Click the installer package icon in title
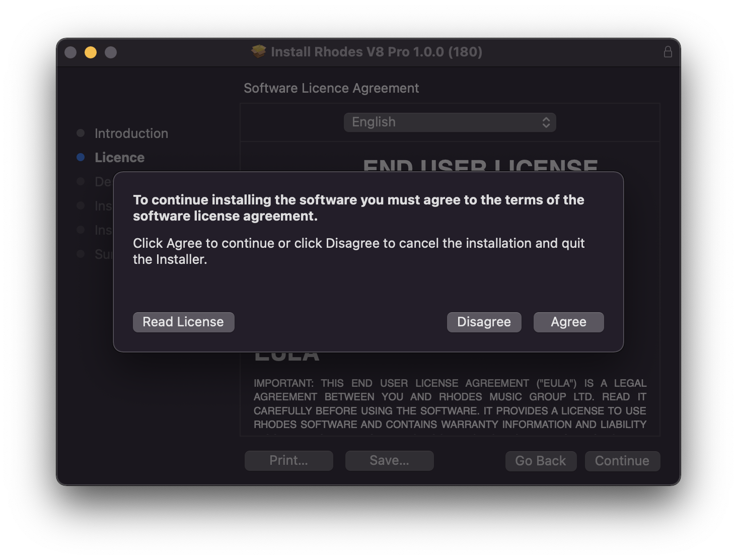Screen dimensions: 737x560 point(259,51)
